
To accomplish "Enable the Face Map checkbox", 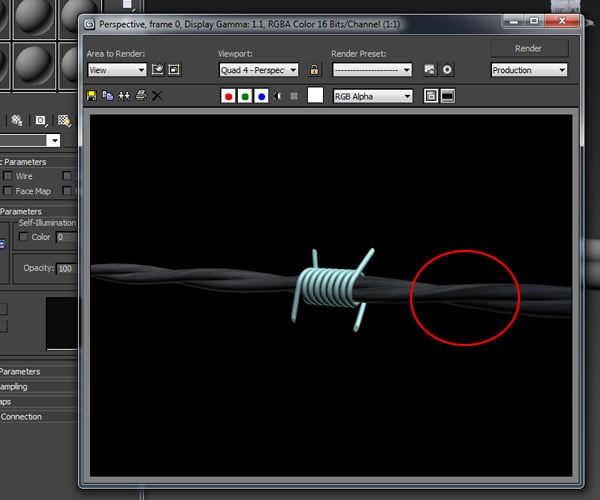I will point(8,190).
